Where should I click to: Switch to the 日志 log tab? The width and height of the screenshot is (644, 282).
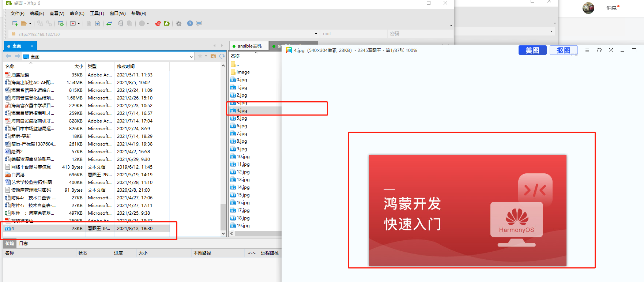23,244
